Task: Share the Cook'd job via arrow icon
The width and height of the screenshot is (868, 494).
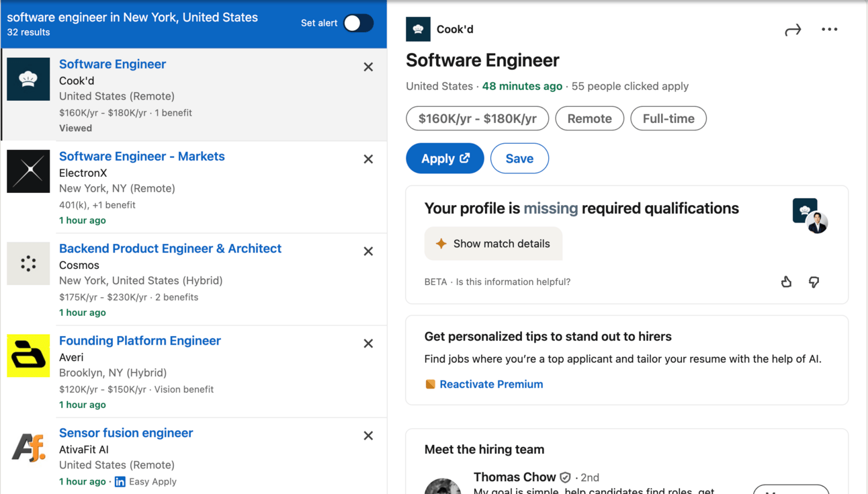Action: tap(793, 30)
